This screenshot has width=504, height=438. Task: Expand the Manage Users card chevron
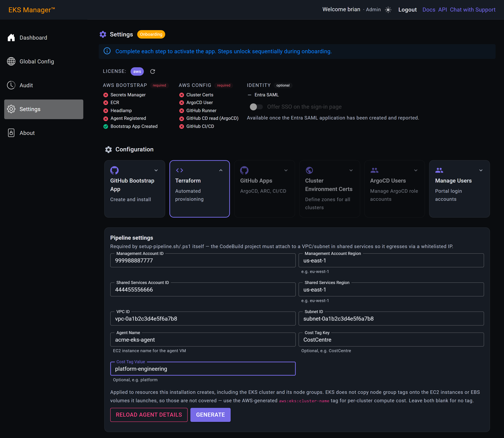tap(481, 170)
